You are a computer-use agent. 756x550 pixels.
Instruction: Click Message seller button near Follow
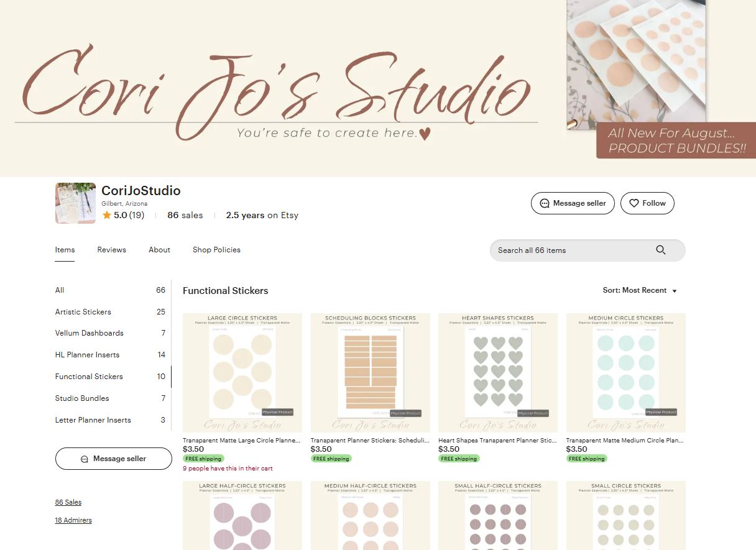pos(573,203)
